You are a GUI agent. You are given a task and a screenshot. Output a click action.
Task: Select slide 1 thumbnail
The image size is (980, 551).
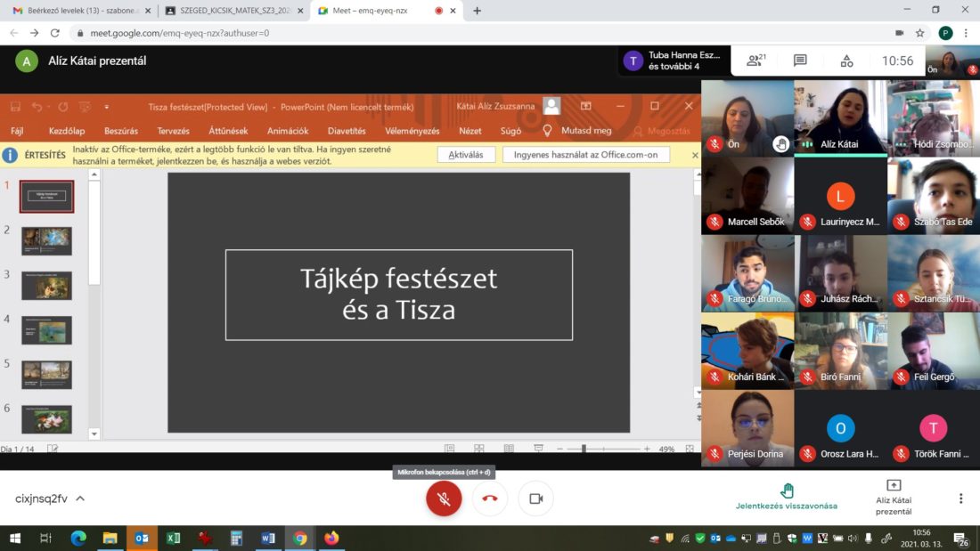47,196
